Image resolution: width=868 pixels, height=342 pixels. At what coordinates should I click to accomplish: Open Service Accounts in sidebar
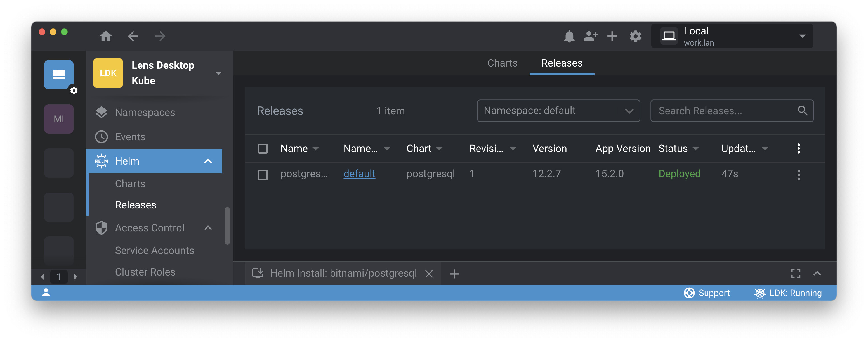pos(154,250)
